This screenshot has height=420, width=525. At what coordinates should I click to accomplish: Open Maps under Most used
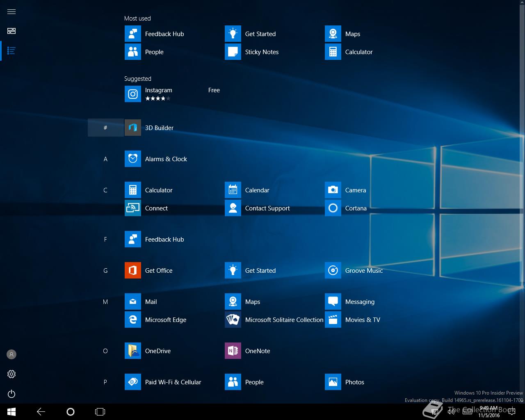tap(374, 34)
